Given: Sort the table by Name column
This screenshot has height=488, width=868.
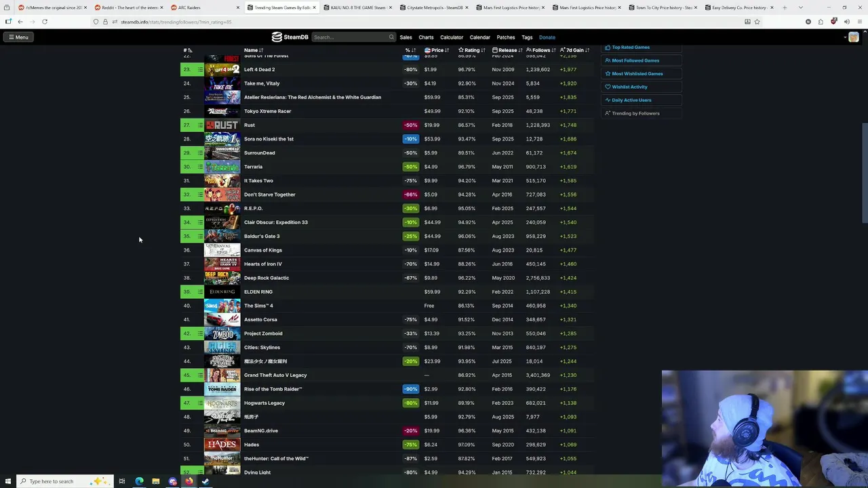Looking at the screenshot, I should [254, 50].
